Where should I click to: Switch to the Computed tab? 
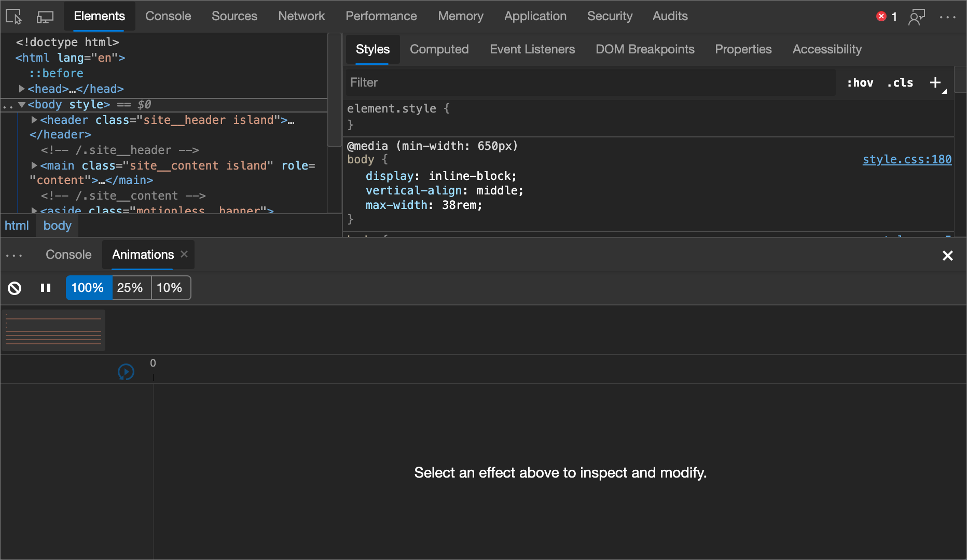pyautogui.click(x=439, y=49)
